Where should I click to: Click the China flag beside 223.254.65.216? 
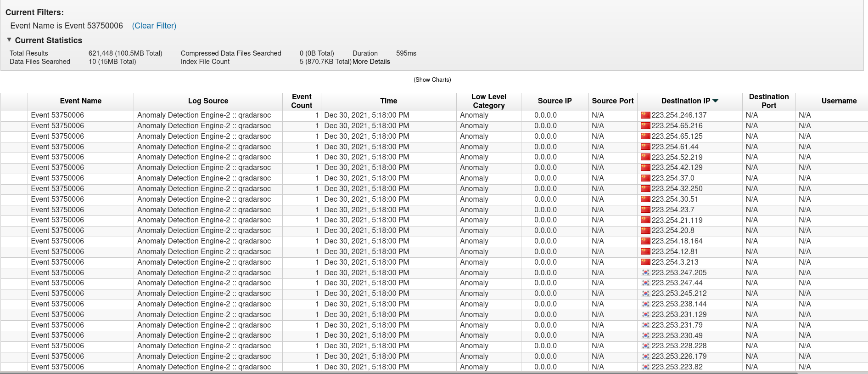coord(645,126)
